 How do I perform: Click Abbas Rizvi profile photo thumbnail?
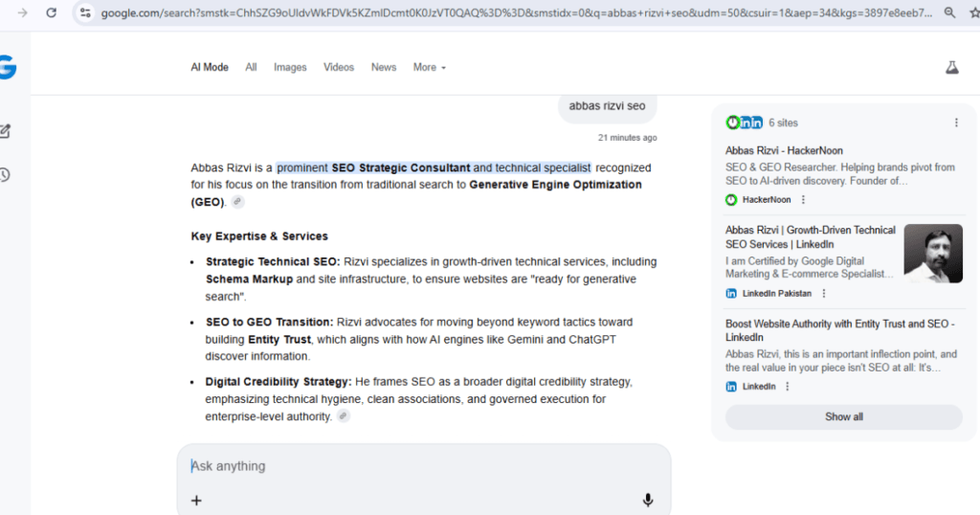coord(933,253)
